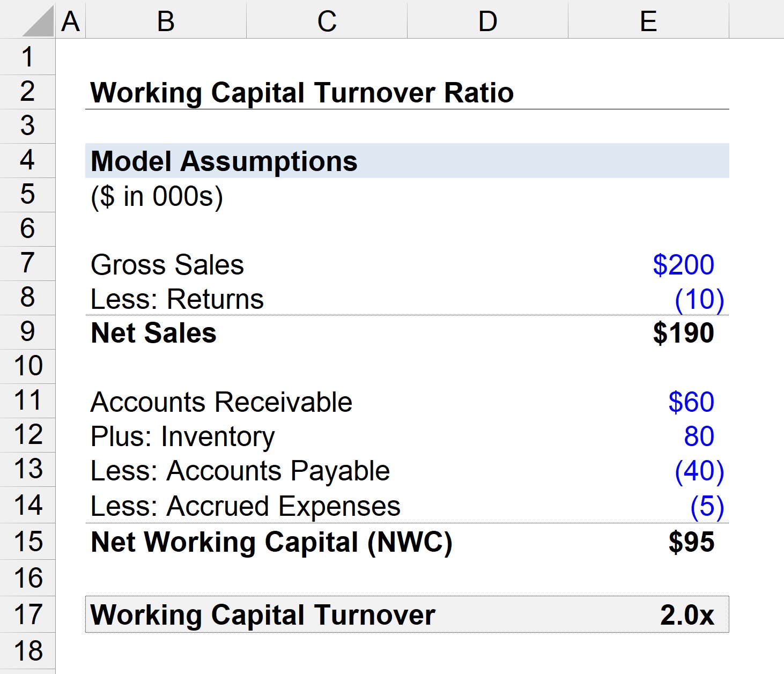The height and width of the screenshot is (674, 784).
Task: Click the ($ in 000s) label cell
Action: coord(157,196)
